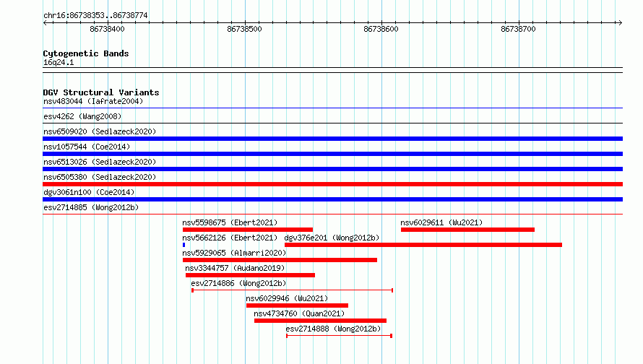Click the thin red line under esv2714888
643x364 pixels.
point(339,336)
